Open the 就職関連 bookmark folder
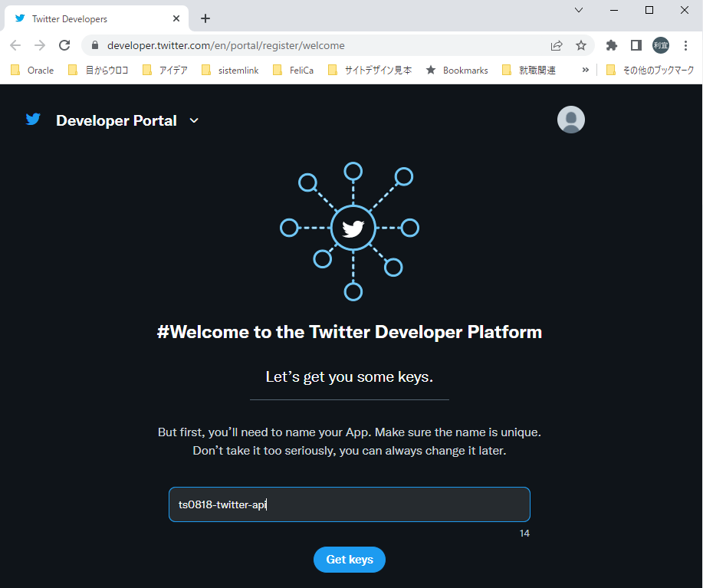This screenshot has width=703, height=588. pyautogui.click(x=529, y=70)
